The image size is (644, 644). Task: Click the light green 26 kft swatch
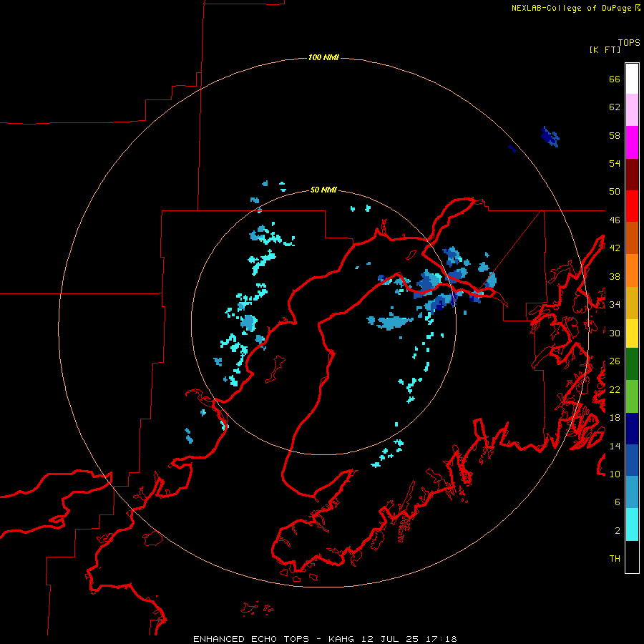(632, 396)
